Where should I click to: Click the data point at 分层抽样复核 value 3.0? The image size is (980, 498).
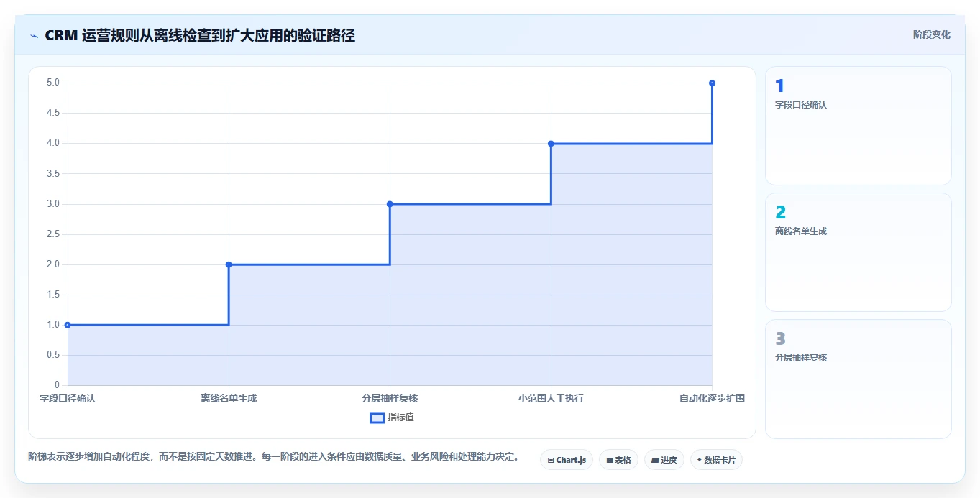point(390,204)
